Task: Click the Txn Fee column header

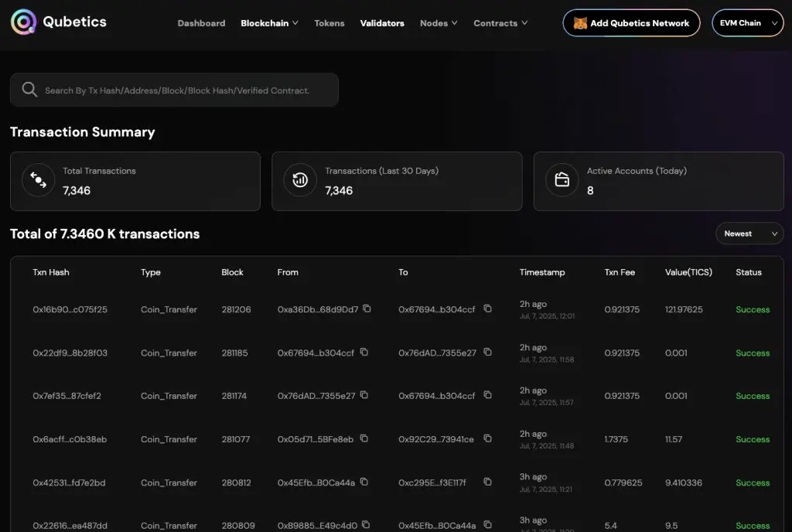Action: (620, 272)
